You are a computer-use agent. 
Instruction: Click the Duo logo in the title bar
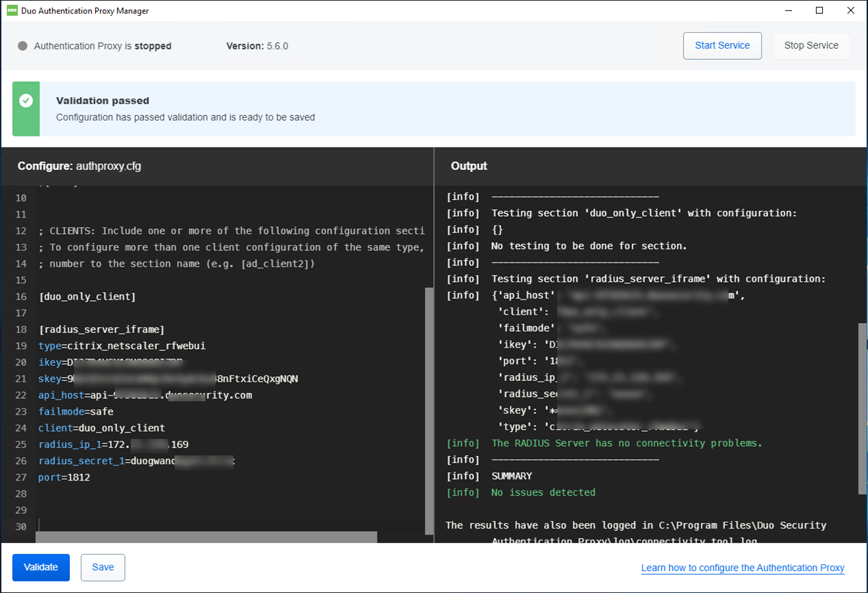pos(12,11)
